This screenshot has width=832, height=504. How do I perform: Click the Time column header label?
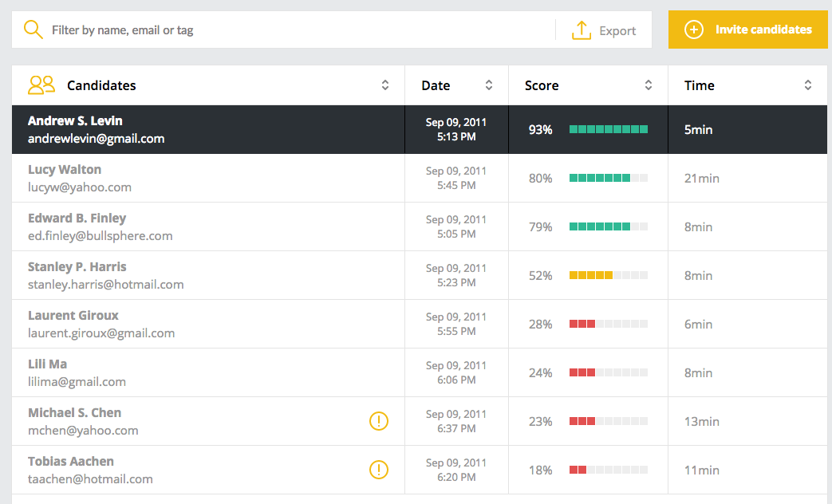pyautogui.click(x=700, y=85)
